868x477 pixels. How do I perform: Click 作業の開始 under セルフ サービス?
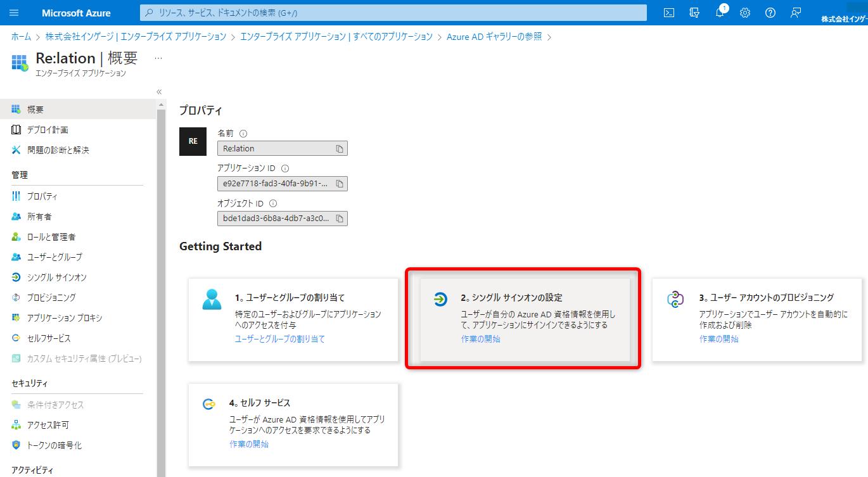click(x=248, y=444)
